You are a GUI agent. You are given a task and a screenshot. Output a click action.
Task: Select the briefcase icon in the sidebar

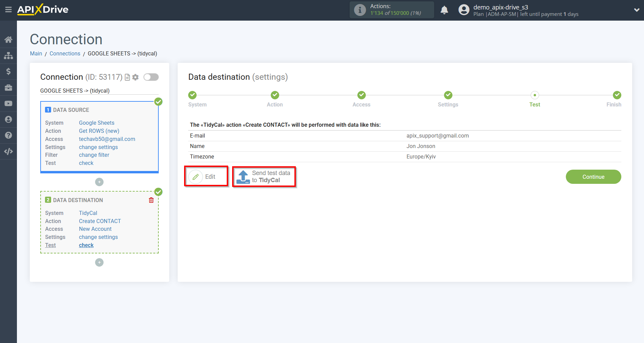point(8,87)
